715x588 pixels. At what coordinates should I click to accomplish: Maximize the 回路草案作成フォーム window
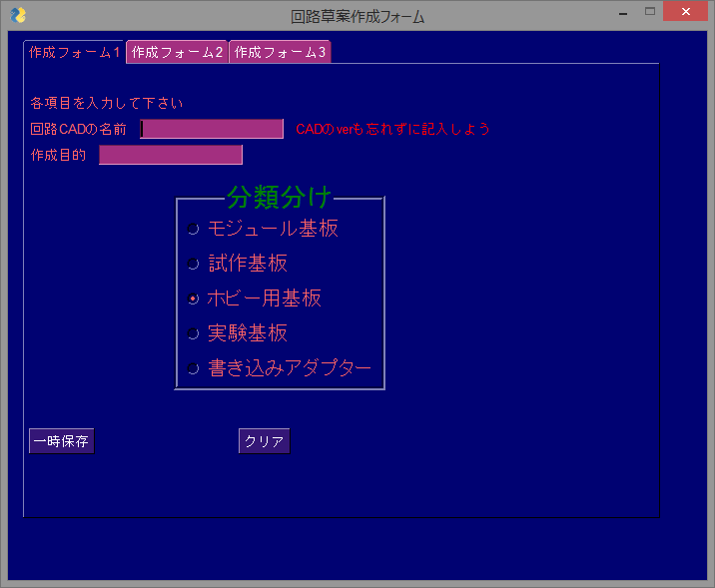[x=650, y=11]
